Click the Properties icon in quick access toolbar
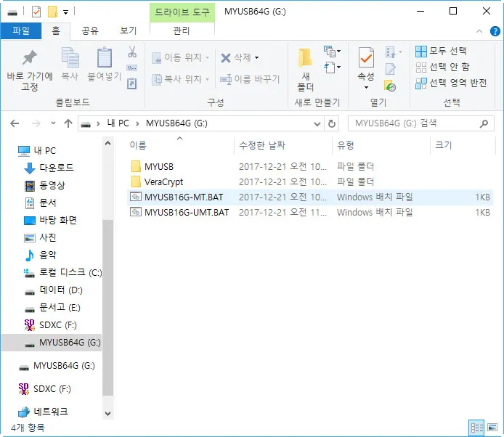The height and width of the screenshot is (437, 504). pos(36,12)
